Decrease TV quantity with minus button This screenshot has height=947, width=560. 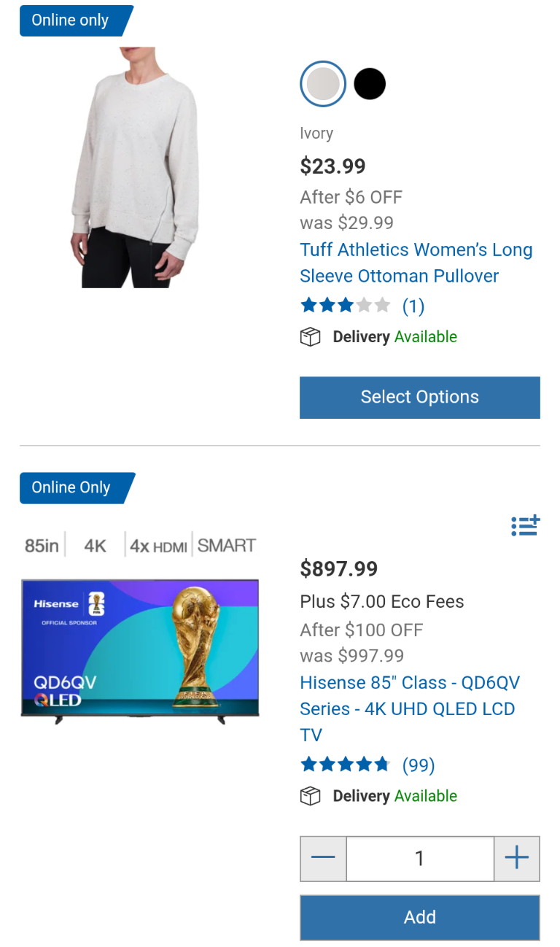[323, 859]
